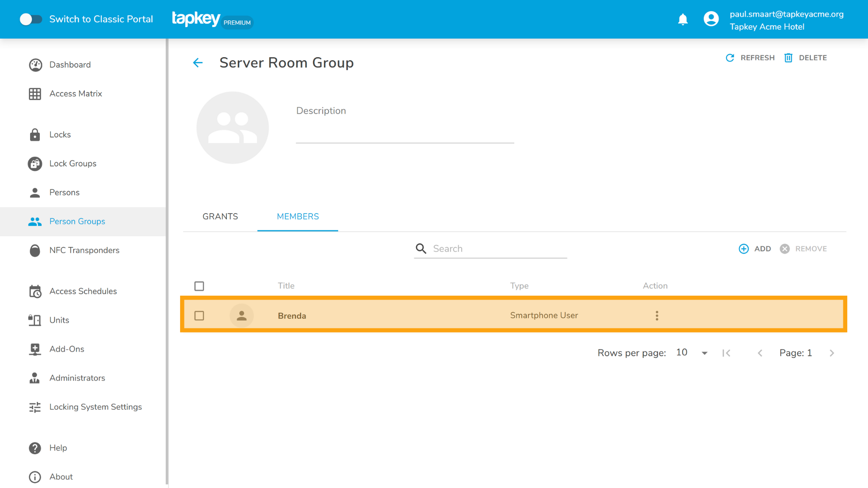
Task: Open Access Schedules from sidebar
Action: [83, 291]
